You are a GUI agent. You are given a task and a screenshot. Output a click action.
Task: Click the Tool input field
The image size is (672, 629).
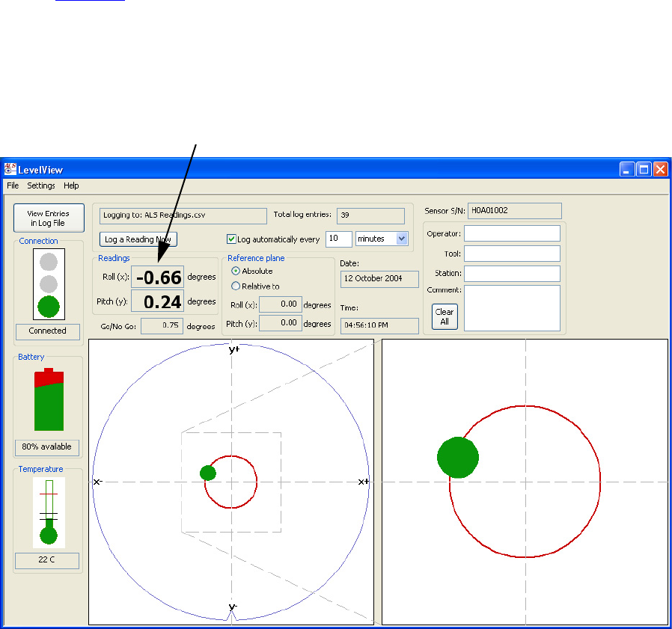tap(512, 254)
